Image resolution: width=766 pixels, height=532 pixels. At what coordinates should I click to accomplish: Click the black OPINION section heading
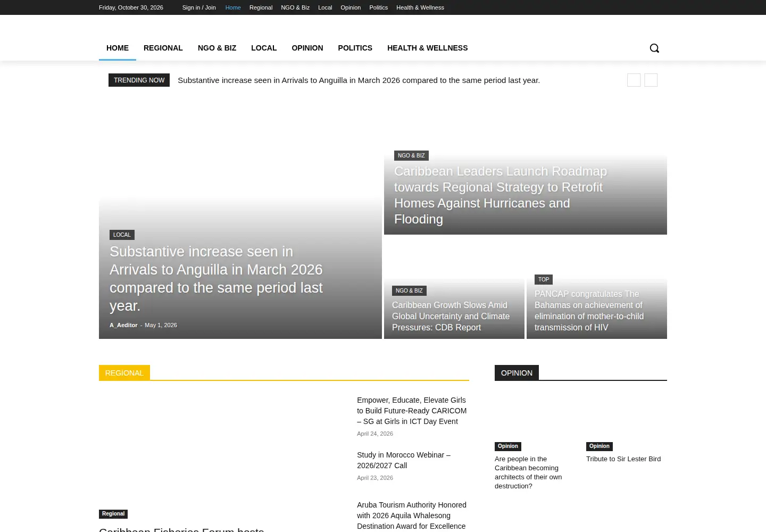click(517, 373)
